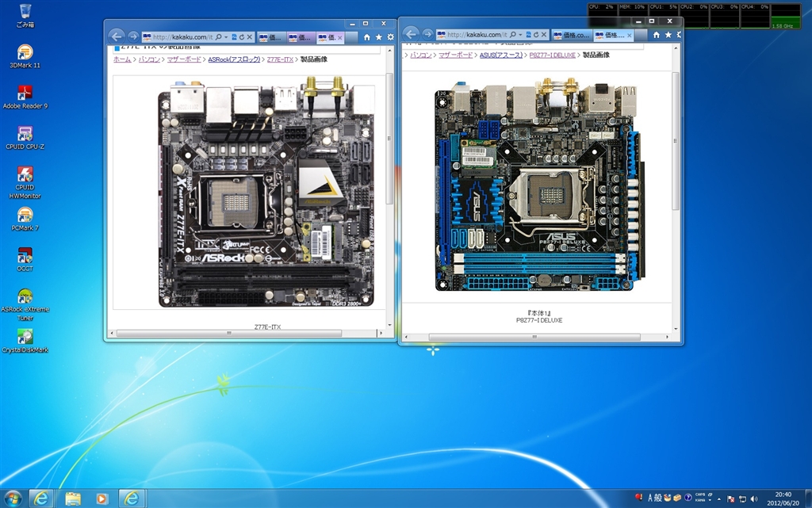This screenshot has width=812, height=508.
Task: Click the Z77E-ITX motherboard image
Action: pyautogui.click(x=266, y=193)
